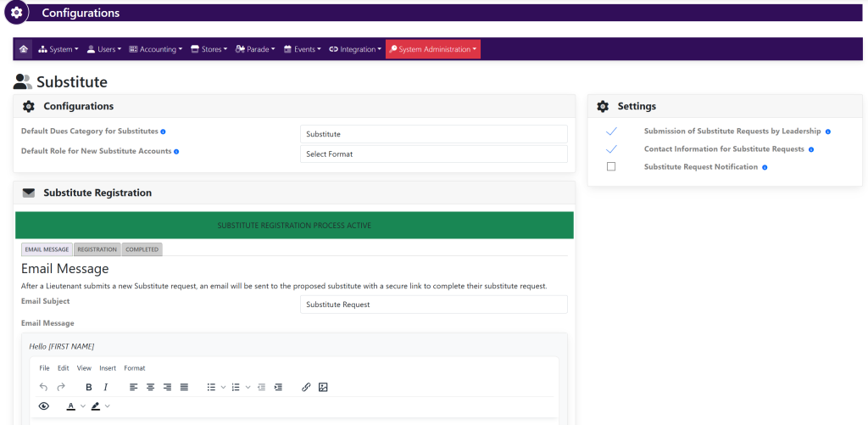Click the preview eye icon in the editor

click(44, 406)
